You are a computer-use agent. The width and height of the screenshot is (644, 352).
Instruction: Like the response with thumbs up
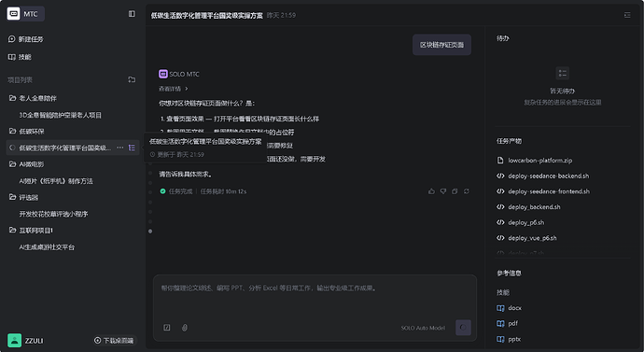pos(431,191)
